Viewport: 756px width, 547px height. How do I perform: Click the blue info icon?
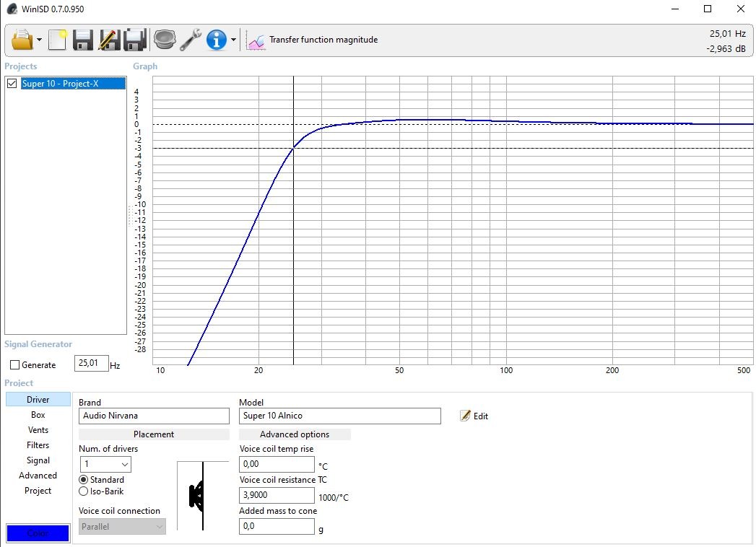pos(217,40)
